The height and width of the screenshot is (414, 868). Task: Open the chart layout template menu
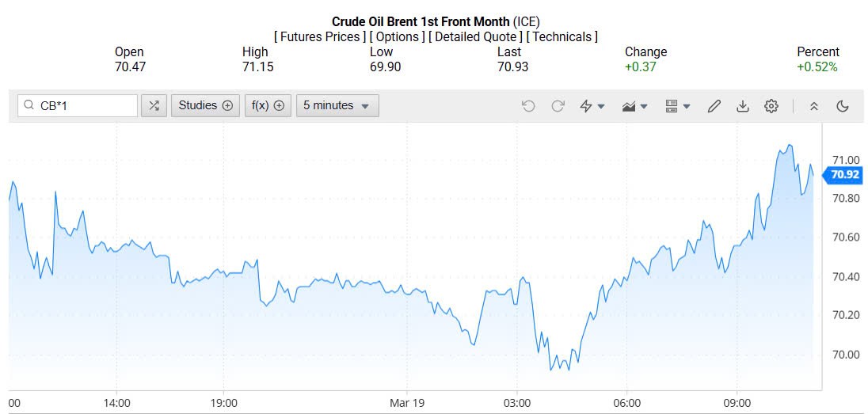click(x=677, y=106)
